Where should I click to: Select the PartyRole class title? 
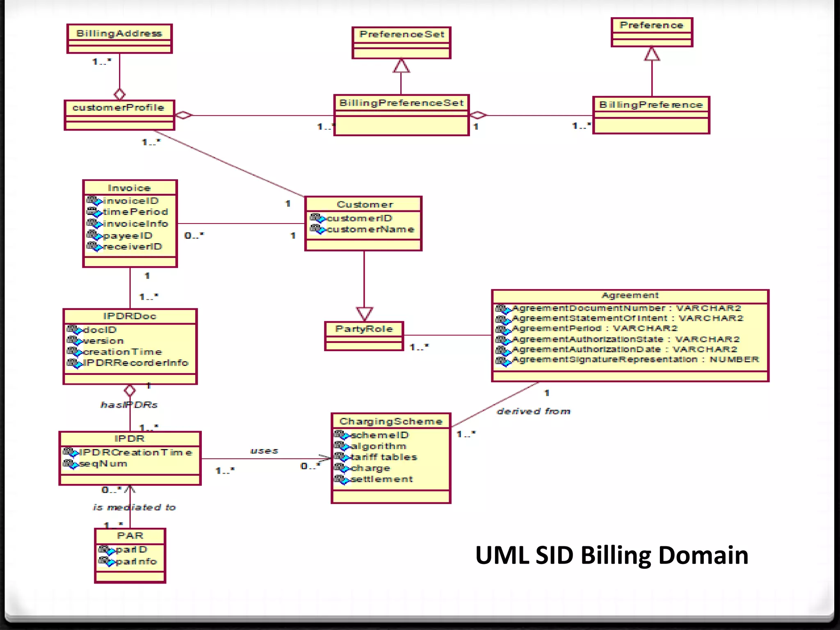point(364,329)
